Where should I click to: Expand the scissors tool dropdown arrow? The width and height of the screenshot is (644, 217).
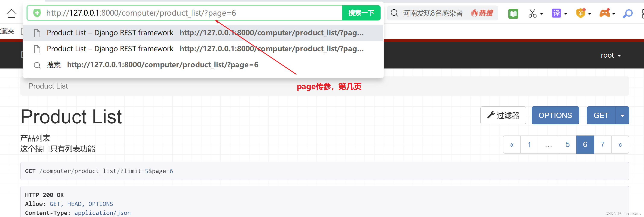click(541, 14)
